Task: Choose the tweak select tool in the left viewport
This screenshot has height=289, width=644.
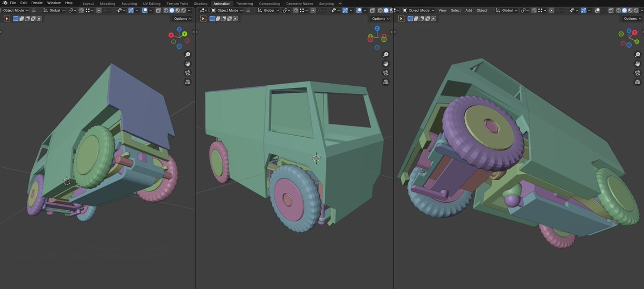Action: [x=7, y=19]
